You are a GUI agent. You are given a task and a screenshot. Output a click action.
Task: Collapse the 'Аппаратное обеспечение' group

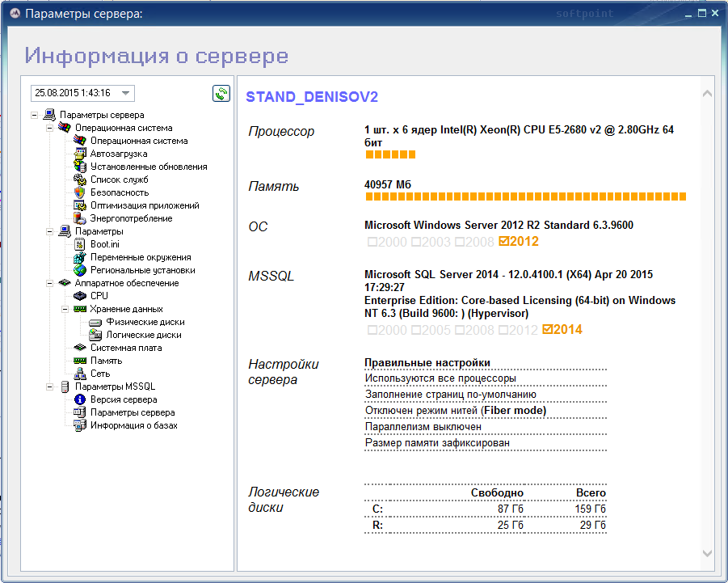click(49, 283)
